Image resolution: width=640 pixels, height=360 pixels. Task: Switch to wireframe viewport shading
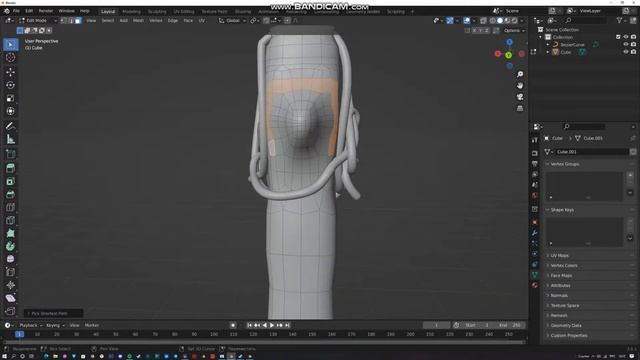pyautogui.click(x=493, y=20)
